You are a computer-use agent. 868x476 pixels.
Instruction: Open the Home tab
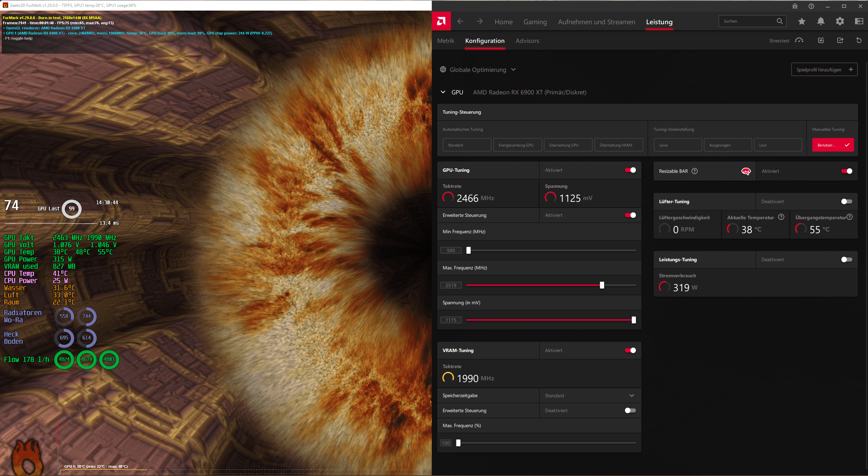click(x=503, y=22)
